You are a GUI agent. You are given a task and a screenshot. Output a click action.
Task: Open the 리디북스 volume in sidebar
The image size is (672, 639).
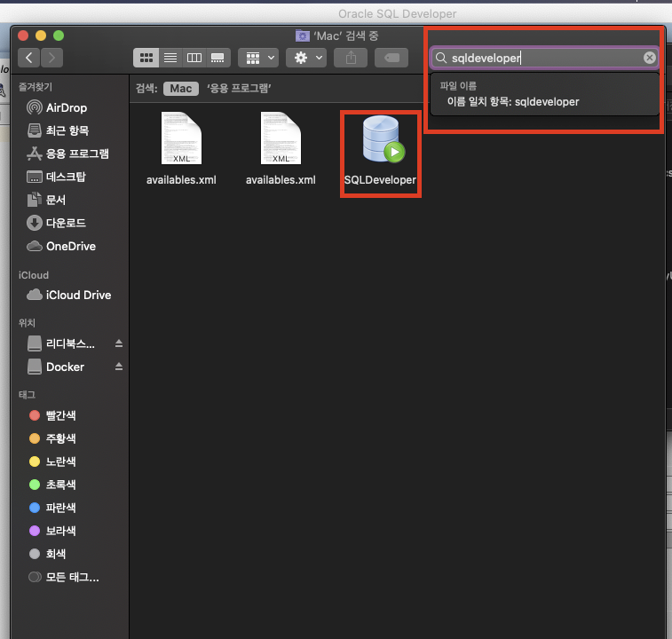(61, 343)
